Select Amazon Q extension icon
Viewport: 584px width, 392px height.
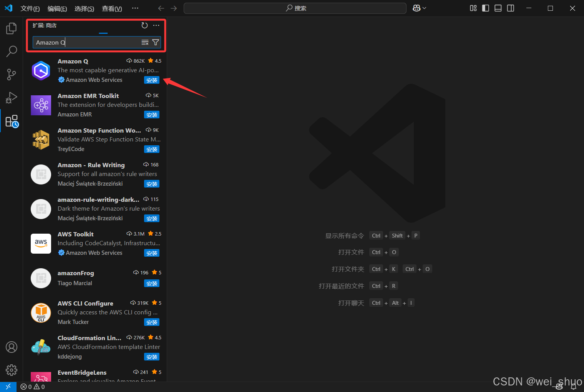(x=41, y=71)
